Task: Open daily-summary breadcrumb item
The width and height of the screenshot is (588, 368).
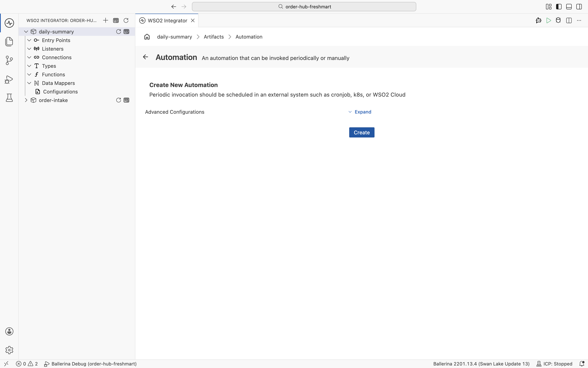Action: tap(174, 37)
